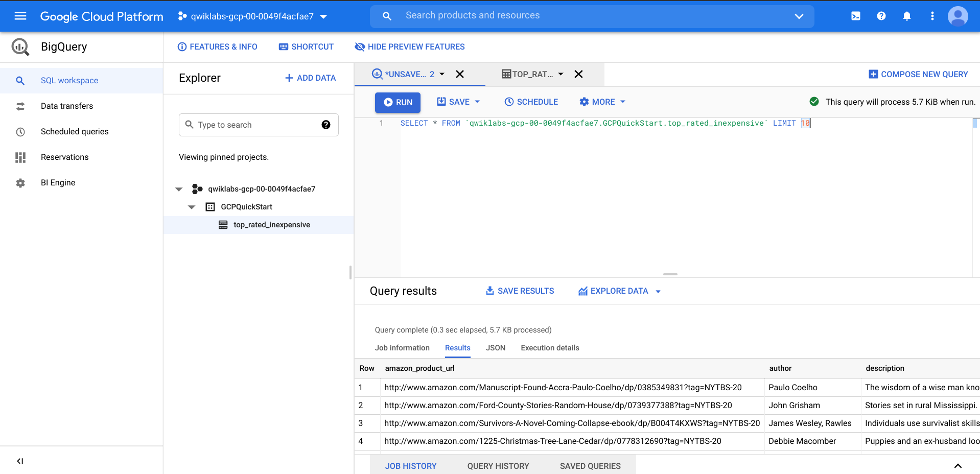Viewport: 980px width, 474px height.
Task: Switch to the JSON tab
Action: tap(495, 348)
